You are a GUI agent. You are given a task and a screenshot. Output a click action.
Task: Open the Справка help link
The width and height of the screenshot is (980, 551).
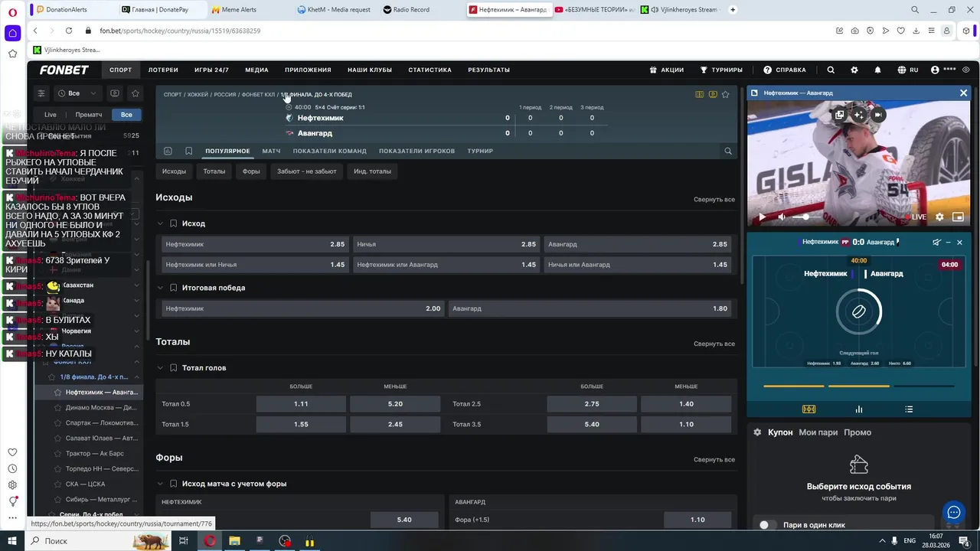784,70
